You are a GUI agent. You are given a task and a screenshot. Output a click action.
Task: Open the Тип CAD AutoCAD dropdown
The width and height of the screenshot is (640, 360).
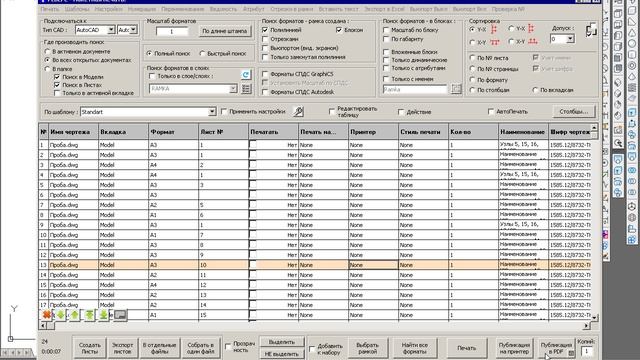(x=111, y=30)
